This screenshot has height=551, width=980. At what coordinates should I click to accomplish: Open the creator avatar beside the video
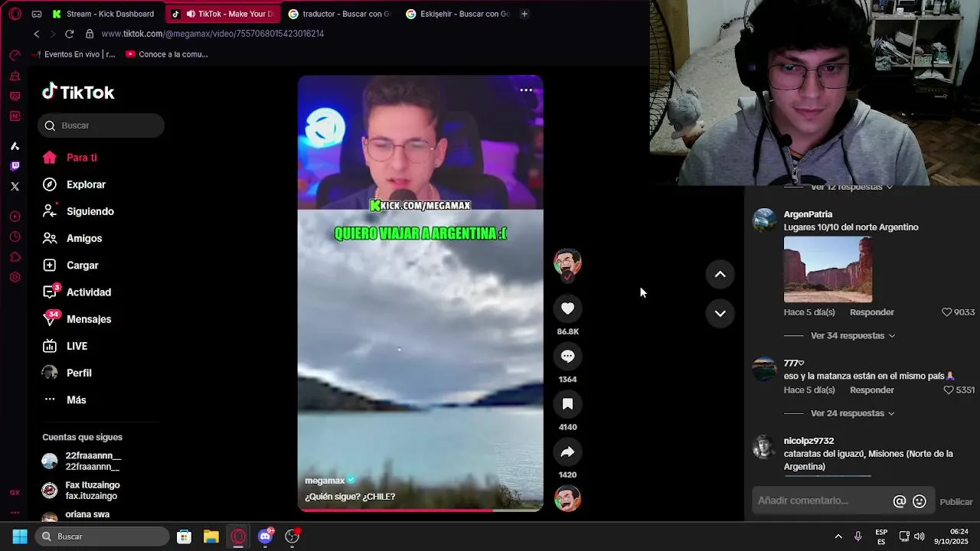tap(567, 262)
